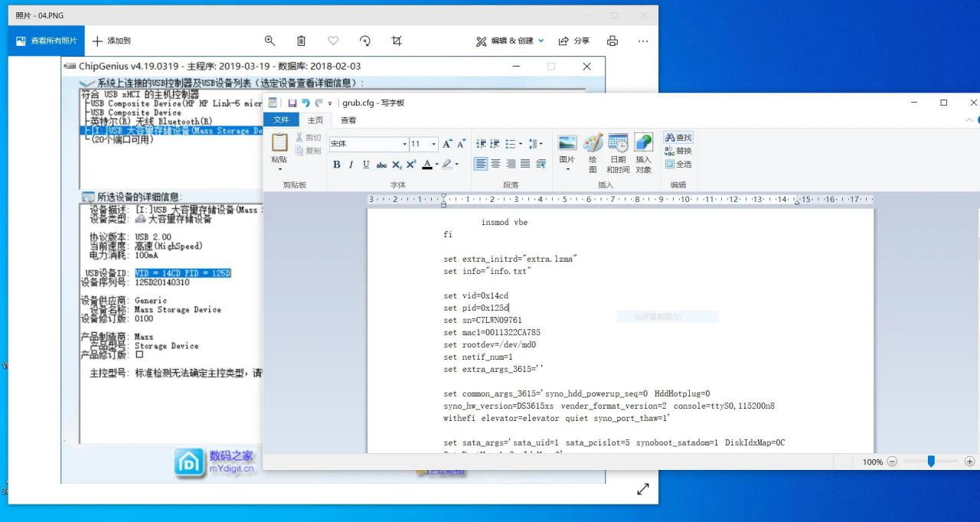The height and width of the screenshot is (522, 980).
Task: Apply the text highlight marker
Action: point(447,164)
